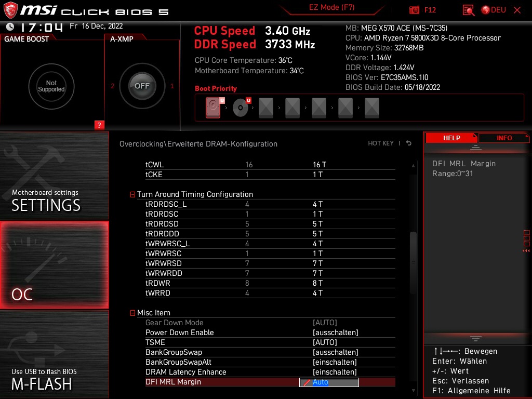The height and width of the screenshot is (399, 532).
Task: Open Power Down Enable [ausschalten] dropdown
Action: tap(336, 332)
